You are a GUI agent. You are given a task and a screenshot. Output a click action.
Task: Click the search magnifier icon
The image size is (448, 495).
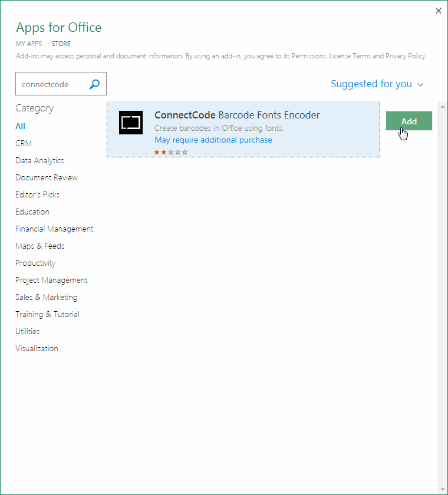(x=94, y=84)
